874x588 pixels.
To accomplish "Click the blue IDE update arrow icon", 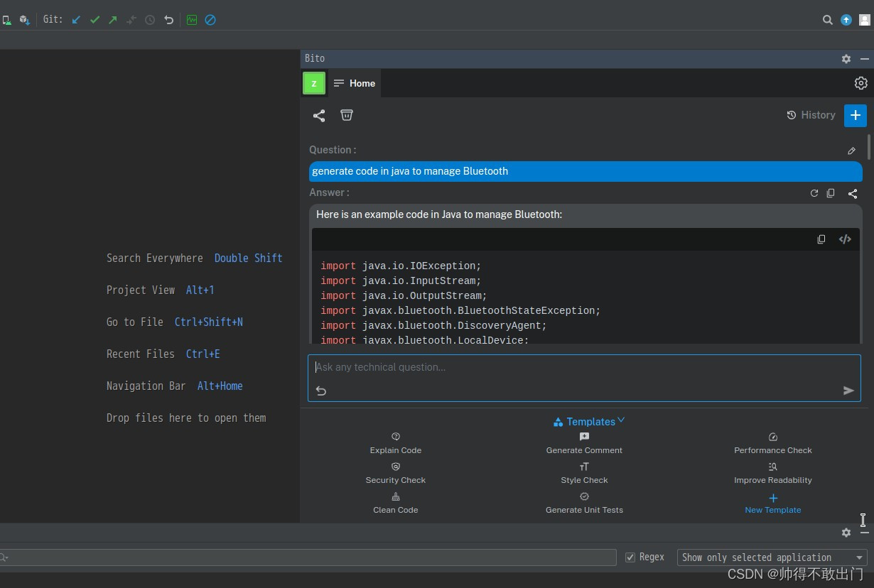I will point(846,20).
